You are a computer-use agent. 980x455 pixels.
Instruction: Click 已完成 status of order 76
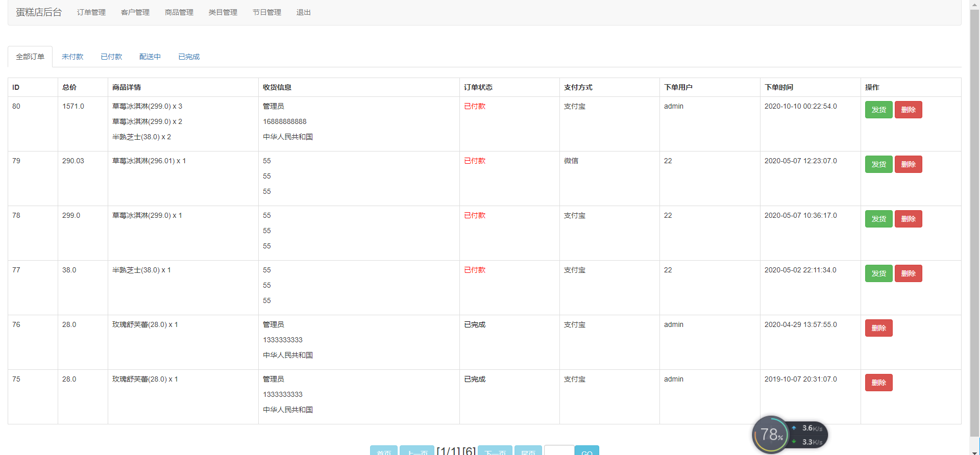coord(475,324)
